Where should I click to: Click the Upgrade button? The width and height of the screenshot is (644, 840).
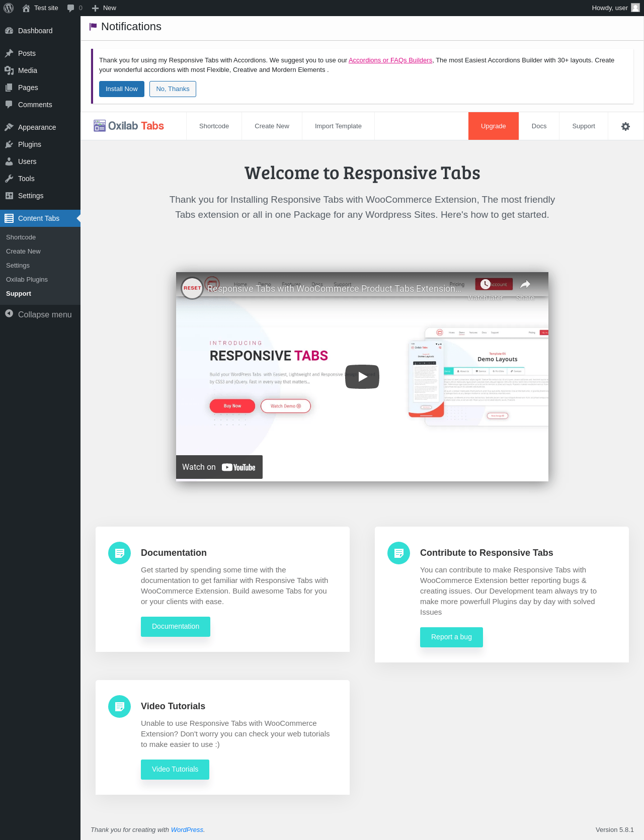pyautogui.click(x=493, y=126)
